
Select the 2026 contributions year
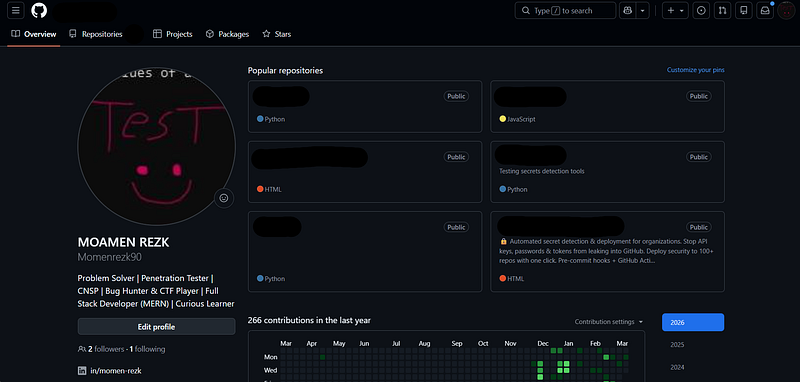[693, 322]
